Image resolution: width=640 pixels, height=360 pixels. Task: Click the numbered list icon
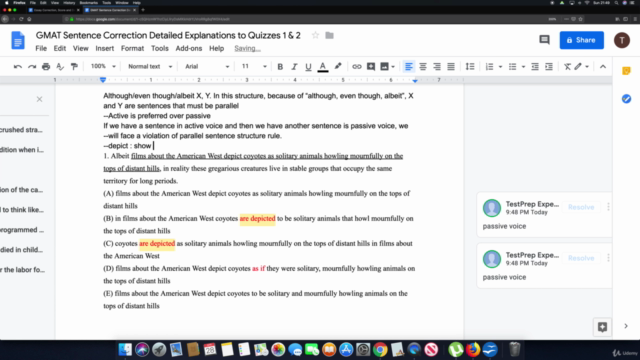489,67
